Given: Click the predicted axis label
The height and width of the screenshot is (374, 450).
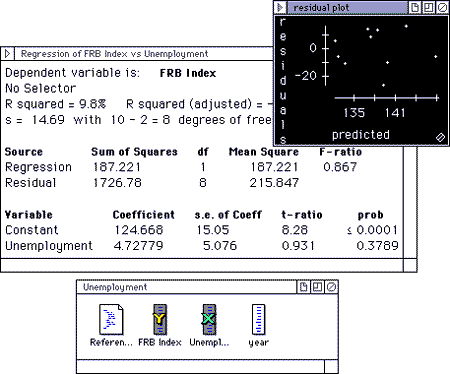Looking at the screenshot, I should (x=361, y=135).
